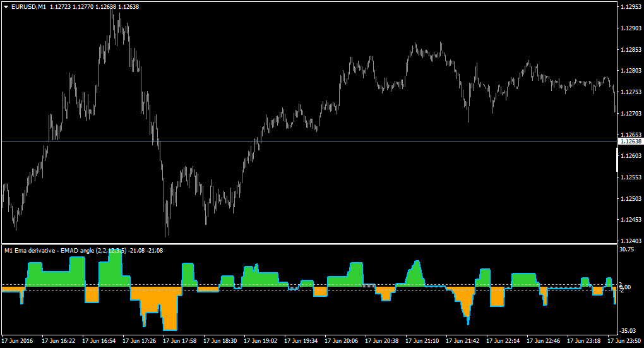Click time axis label 17 Jun 17:26
This screenshot has width=644, height=348.
[x=140, y=341]
